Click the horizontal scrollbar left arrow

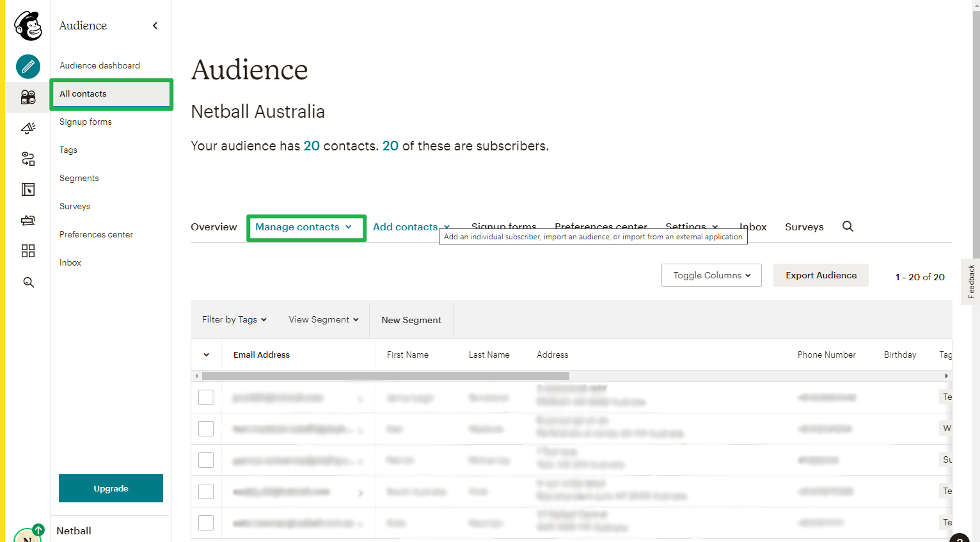tap(196, 376)
